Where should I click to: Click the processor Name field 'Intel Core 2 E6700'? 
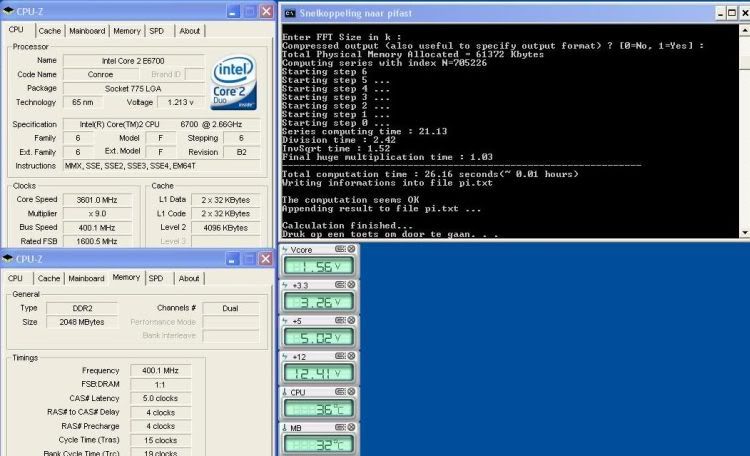[133, 61]
